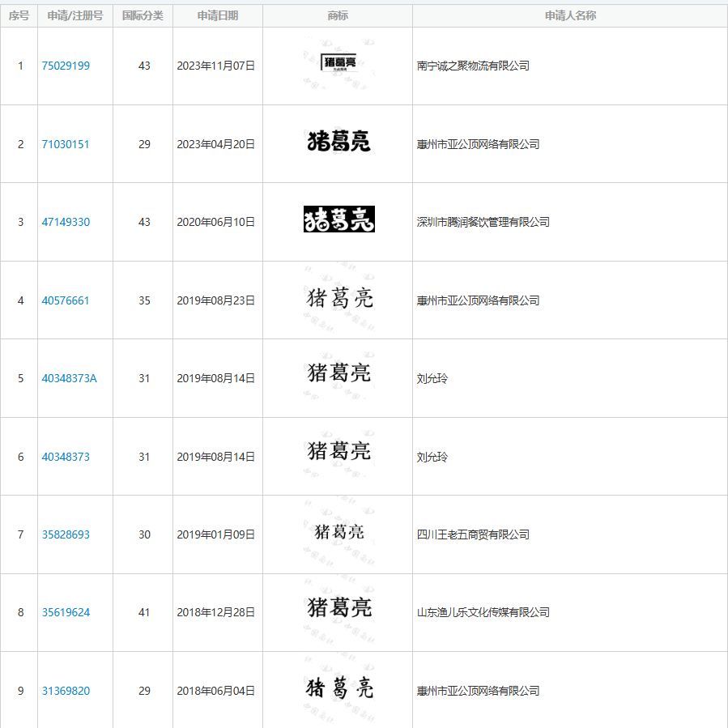This screenshot has width=728, height=728.
Task: Click trademark image for registration 71030151
Action: [338, 142]
